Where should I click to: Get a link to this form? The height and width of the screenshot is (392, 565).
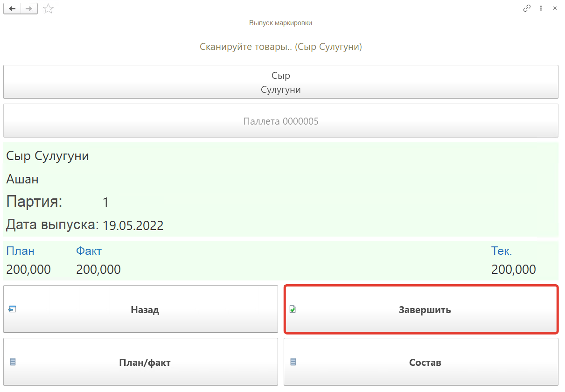coord(527,8)
